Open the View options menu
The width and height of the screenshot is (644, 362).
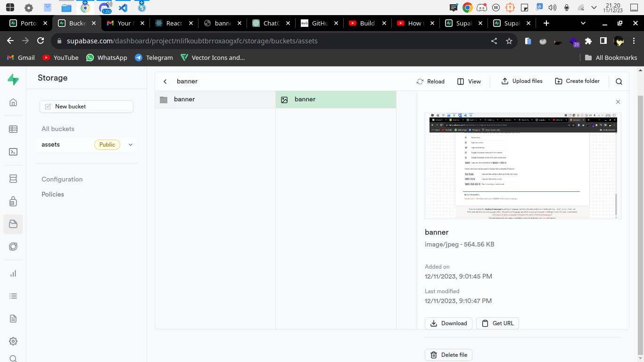(469, 82)
